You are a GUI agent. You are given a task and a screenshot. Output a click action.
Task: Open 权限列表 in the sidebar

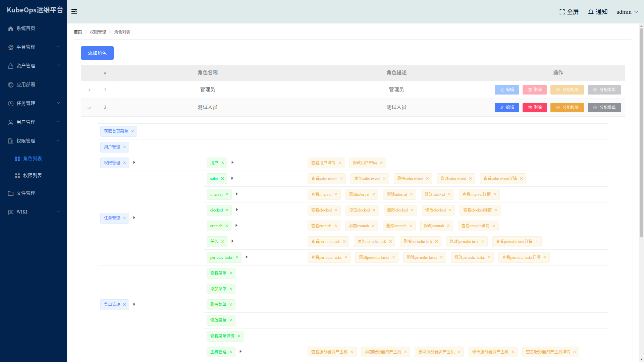33,176
